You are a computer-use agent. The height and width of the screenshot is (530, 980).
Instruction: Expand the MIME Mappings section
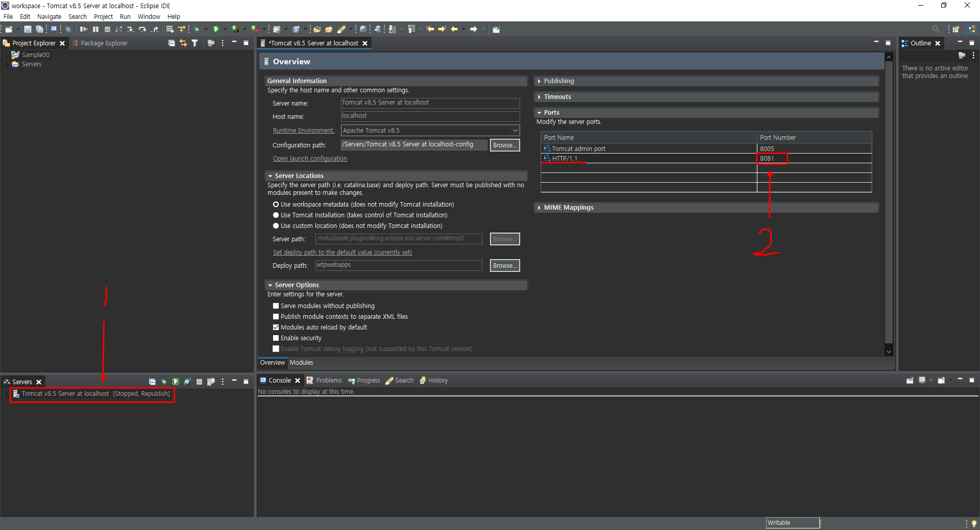(x=539, y=208)
